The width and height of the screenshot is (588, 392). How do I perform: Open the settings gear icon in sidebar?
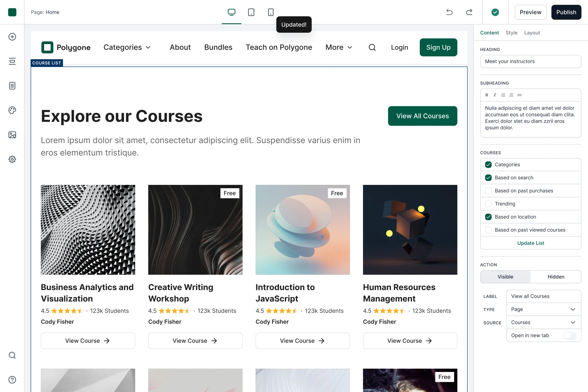(x=12, y=159)
